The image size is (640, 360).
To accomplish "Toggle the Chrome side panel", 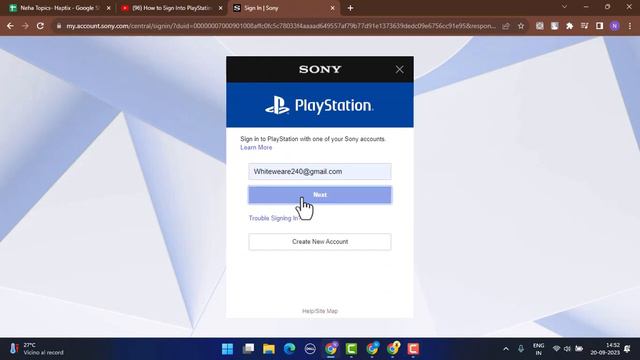I will (x=599, y=26).
